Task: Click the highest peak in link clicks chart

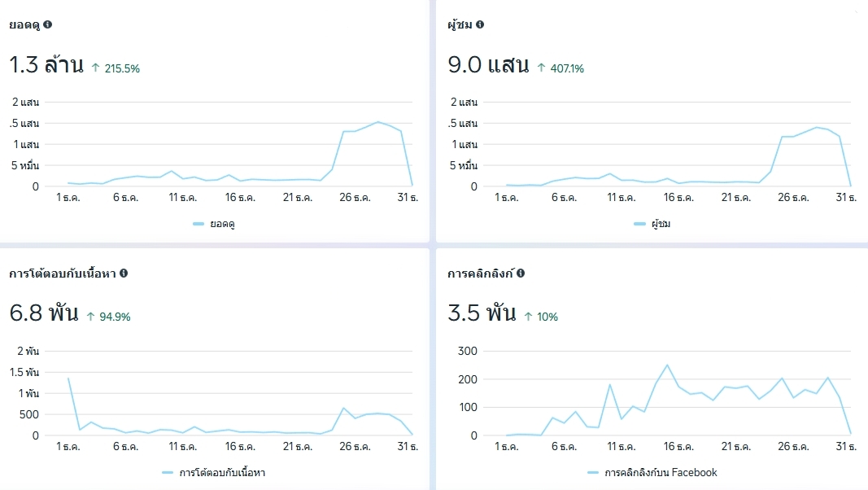Action: point(667,365)
